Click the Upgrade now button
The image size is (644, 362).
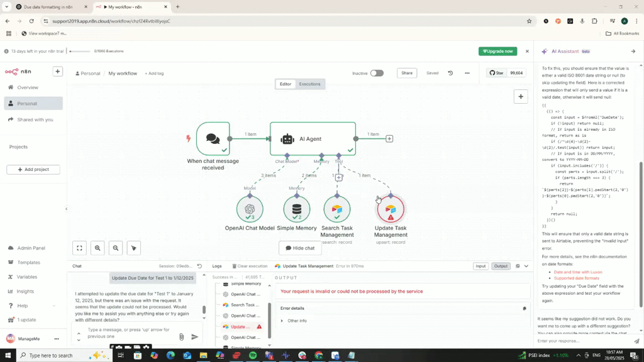tap(497, 51)
